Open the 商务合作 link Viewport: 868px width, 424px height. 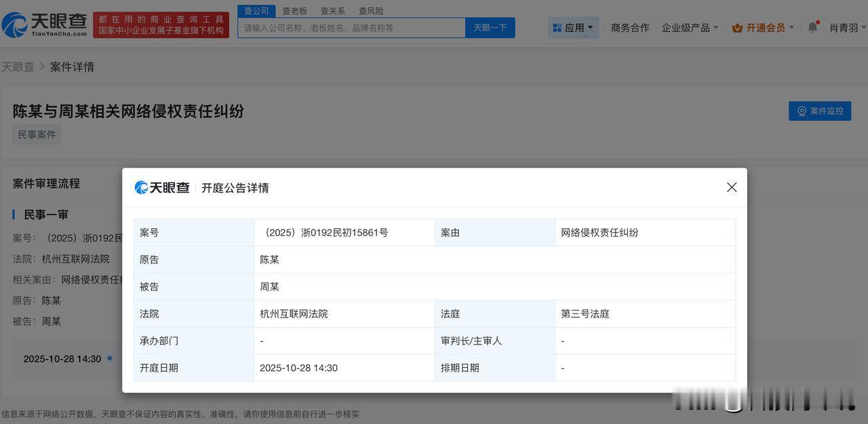click(x=630, y=28)
